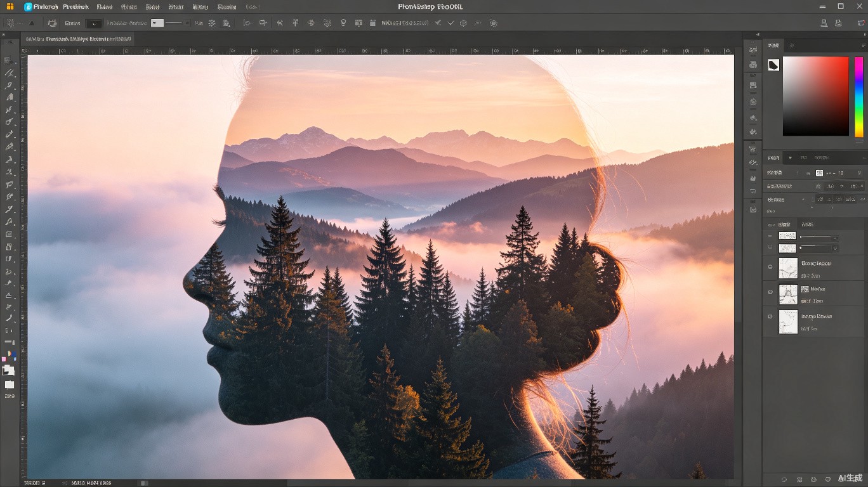The height and width of the screenshot is (487, 868).
Task: Click the blue app logo in the title bar
Action: tap(28, 6)
